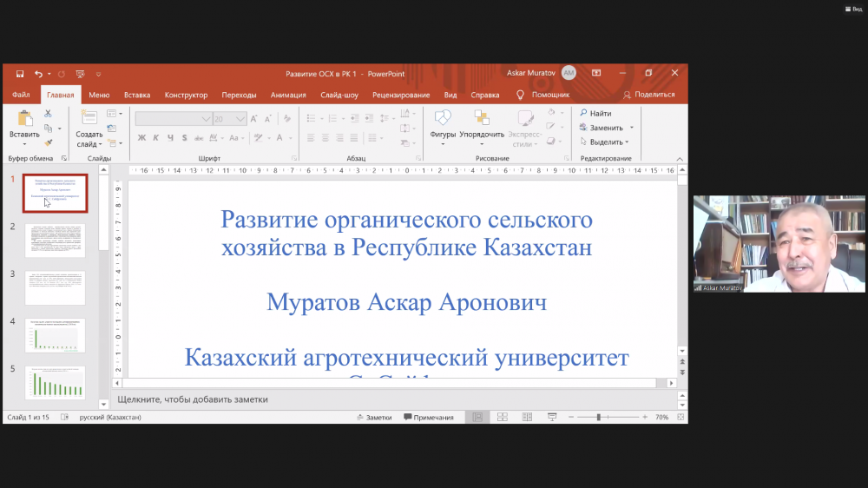Expand the Создать слайд dropdown
868x488 pixels.
point(89,145)
